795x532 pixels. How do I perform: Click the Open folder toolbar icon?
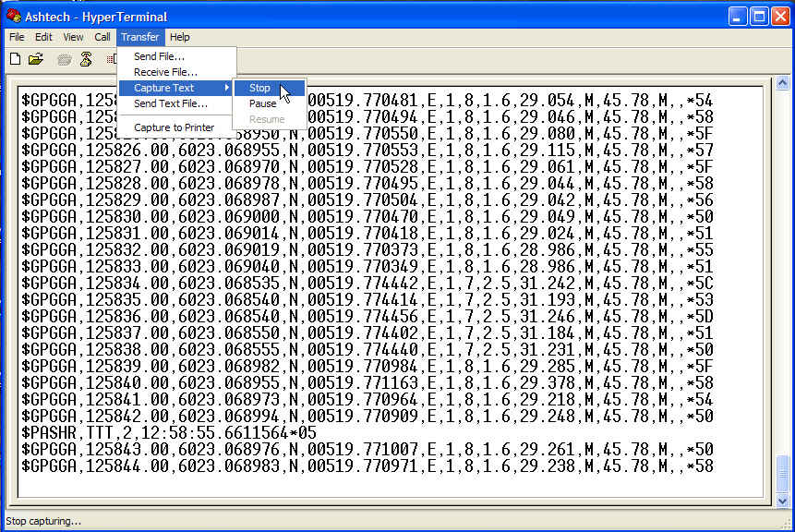coord(36,59)
